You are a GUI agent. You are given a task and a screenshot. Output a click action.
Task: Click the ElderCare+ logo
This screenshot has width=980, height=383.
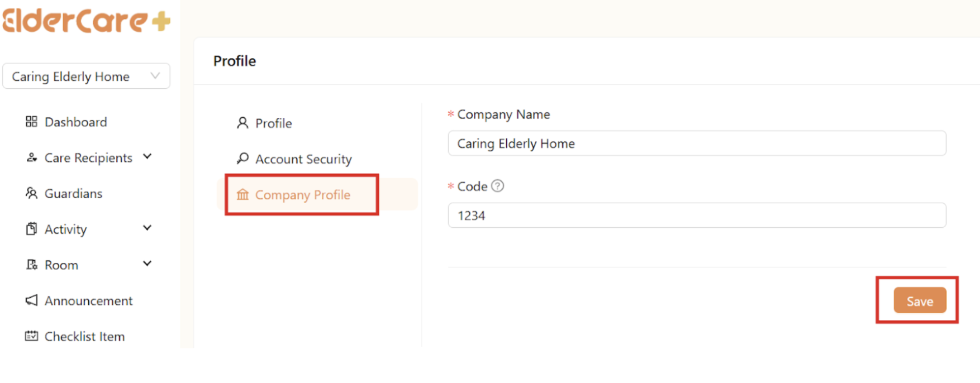[87, 20]
